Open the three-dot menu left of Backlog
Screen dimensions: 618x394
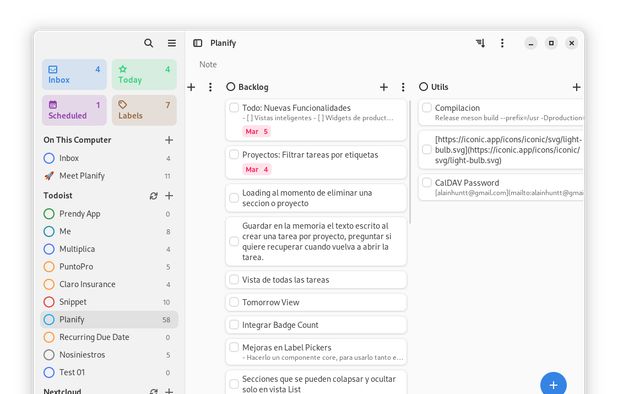coord(210,87)
